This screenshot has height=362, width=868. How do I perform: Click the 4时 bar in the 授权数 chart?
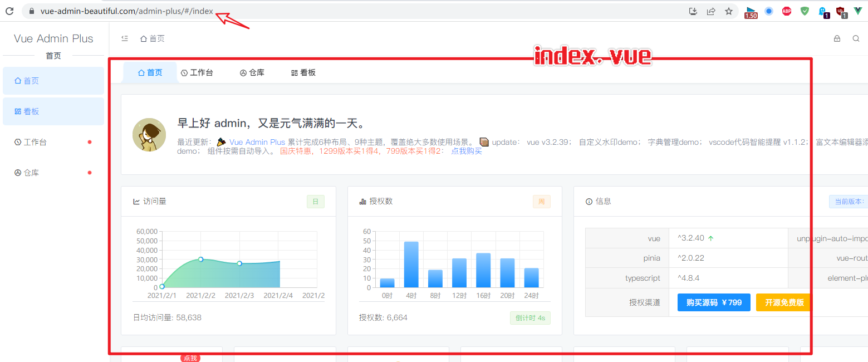tap(411, 265)
